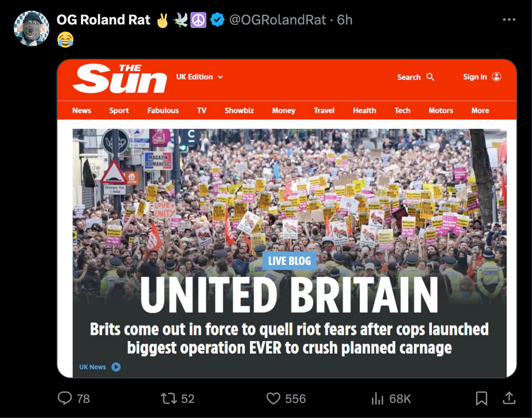This screenshot has width=532, height=418.
Task: Click the reply speech bubble icon
Action: [64, 398]
